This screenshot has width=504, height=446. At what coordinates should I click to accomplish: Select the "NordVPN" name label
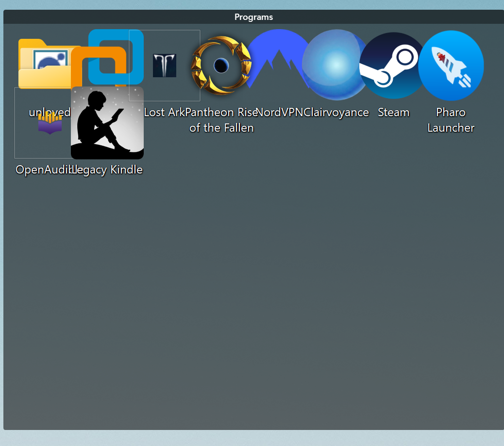280,112
